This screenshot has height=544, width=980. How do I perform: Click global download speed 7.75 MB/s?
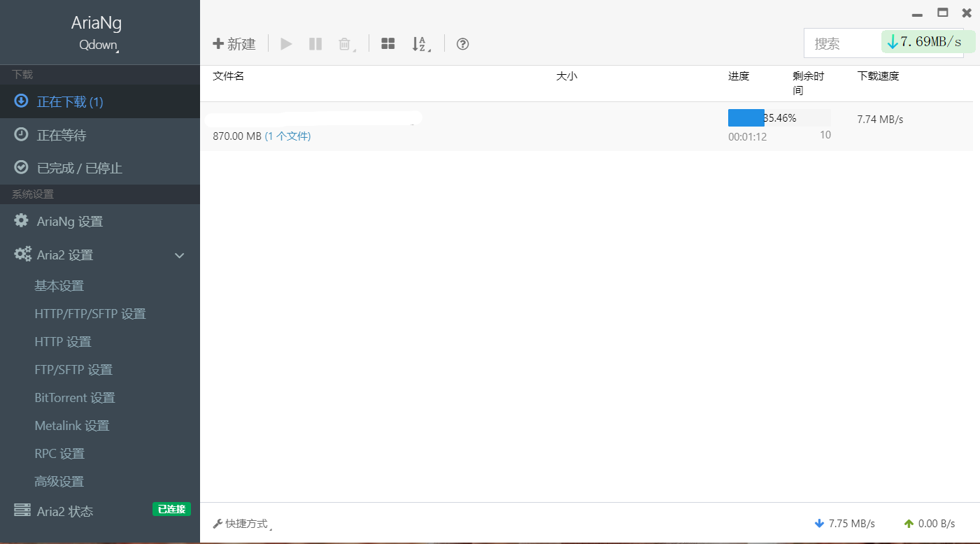(x=845, y=524)
